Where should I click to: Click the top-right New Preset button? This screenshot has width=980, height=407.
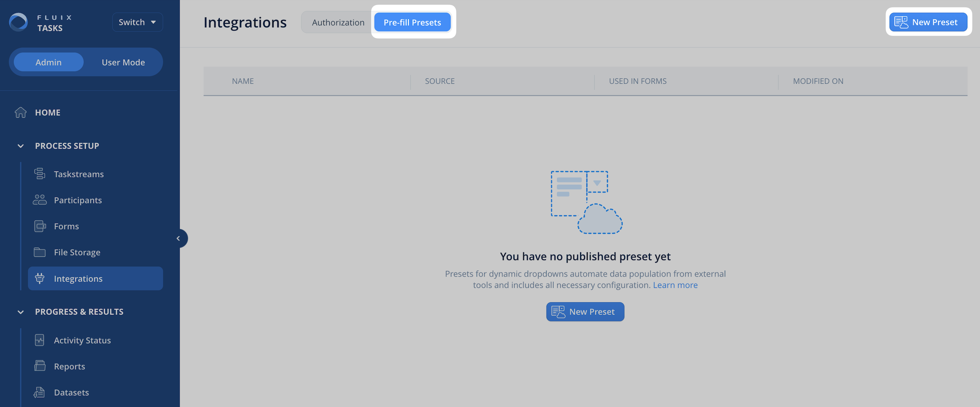pyautogui.click(x=928, y=22)
